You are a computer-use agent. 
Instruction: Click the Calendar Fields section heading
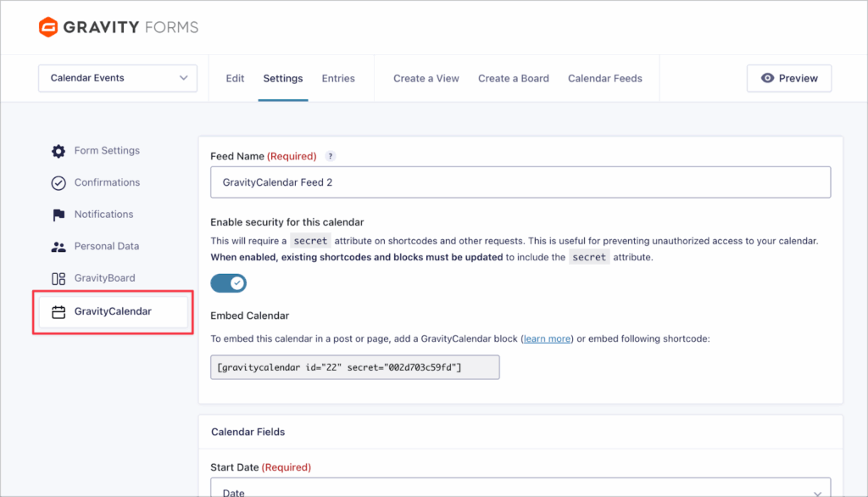(x=248, y=433)
